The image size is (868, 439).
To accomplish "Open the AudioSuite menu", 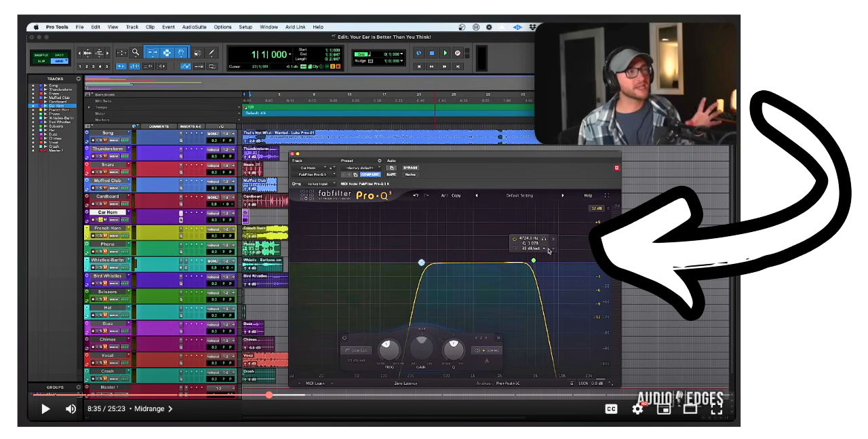I will point(195,27).
